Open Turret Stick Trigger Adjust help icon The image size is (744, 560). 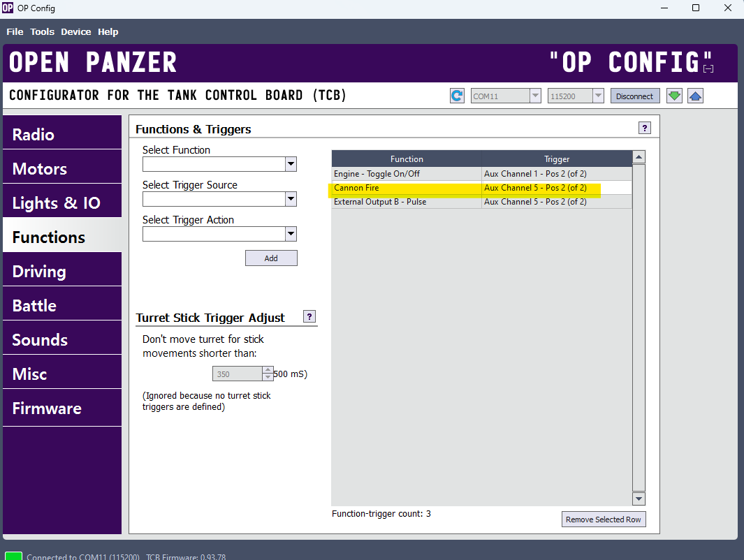309,317
